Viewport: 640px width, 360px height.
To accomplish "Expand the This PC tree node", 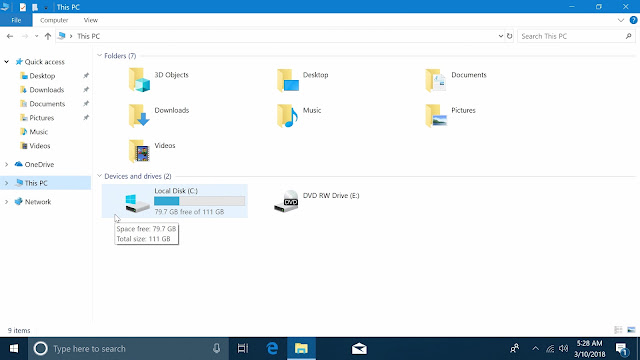I will point(7,183).
